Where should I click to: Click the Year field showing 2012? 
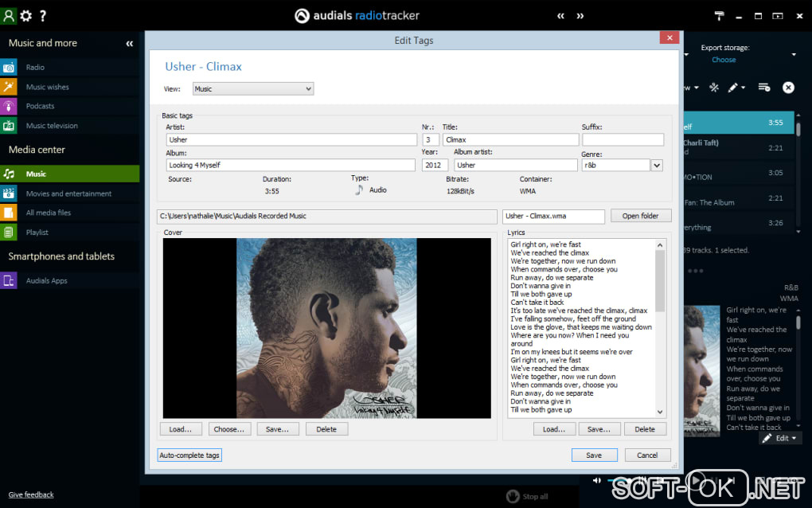coord(435,165)
